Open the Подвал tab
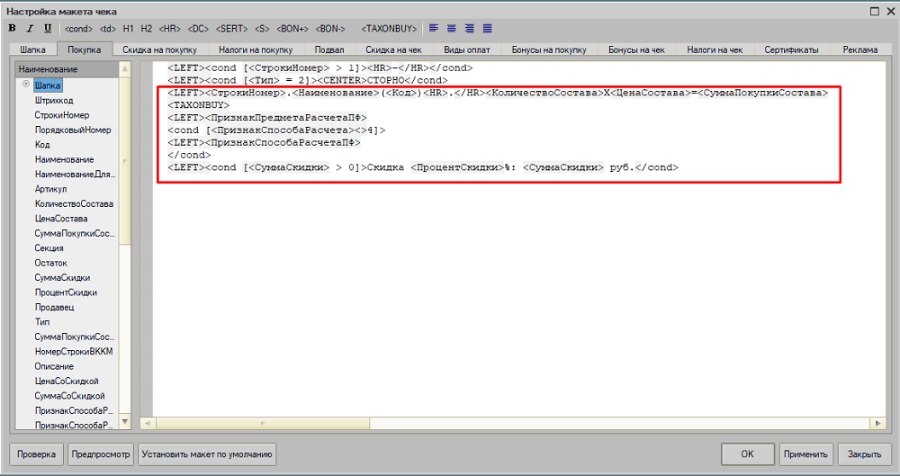900x476 pixels. pos(329,50)
